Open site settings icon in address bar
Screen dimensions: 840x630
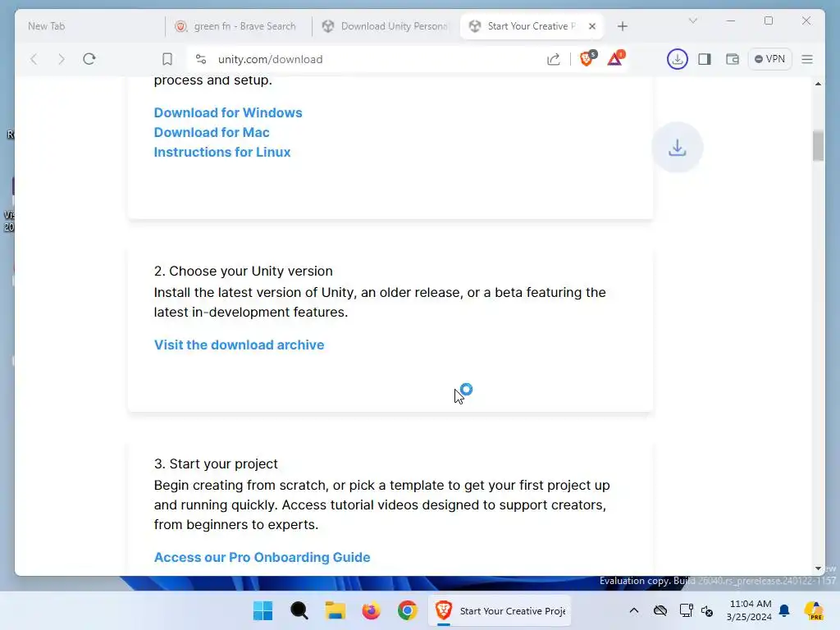coord(201,59)
